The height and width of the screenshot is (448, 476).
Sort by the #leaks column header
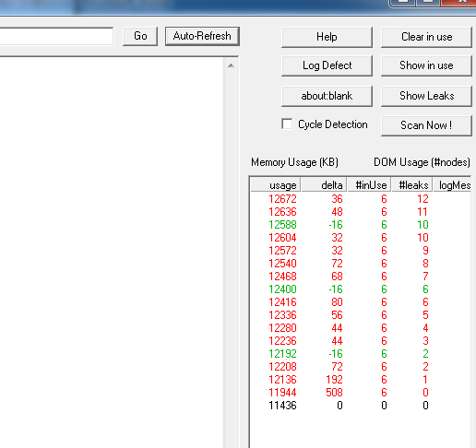(x=412, y=185)
